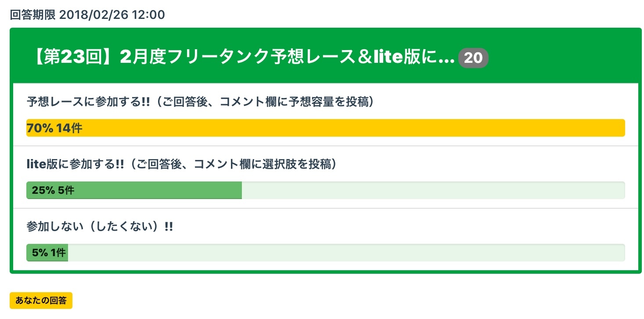
Task: Click the yellow あなたの回答 label
Action: coord(41,301)
